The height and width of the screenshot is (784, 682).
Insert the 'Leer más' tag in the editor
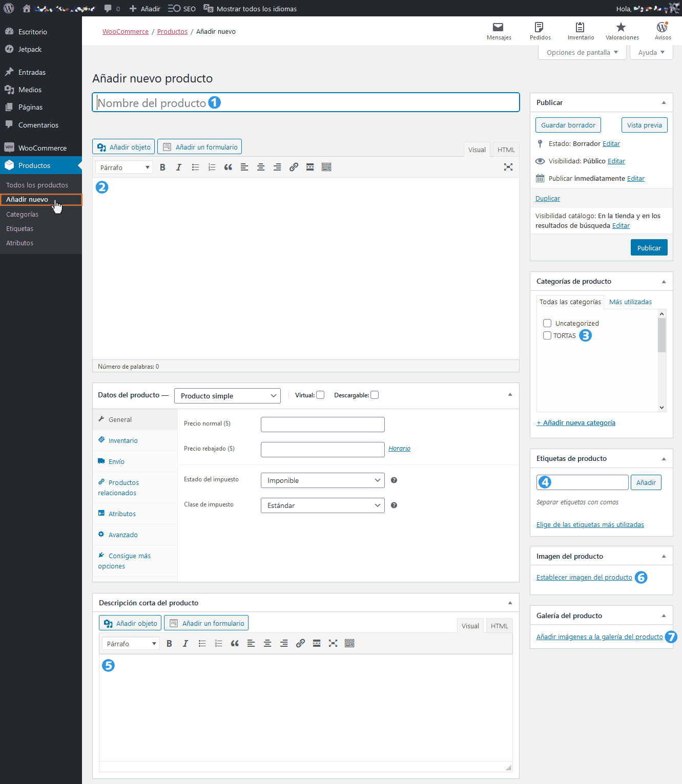point(310,167)
